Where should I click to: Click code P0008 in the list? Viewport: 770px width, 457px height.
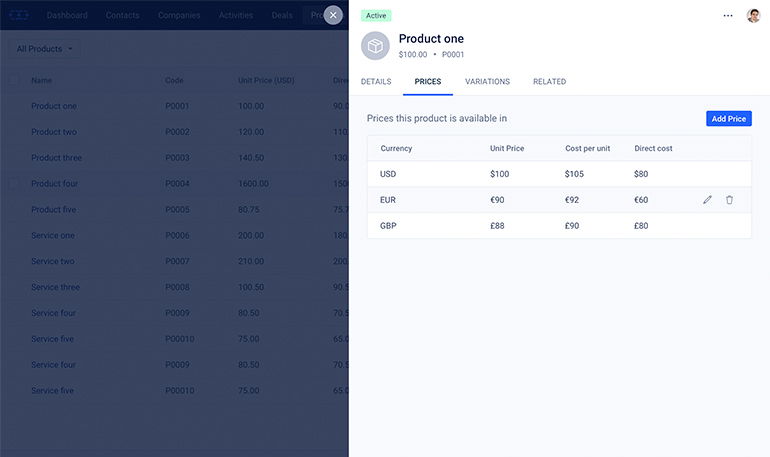click(x=177, y=287)
